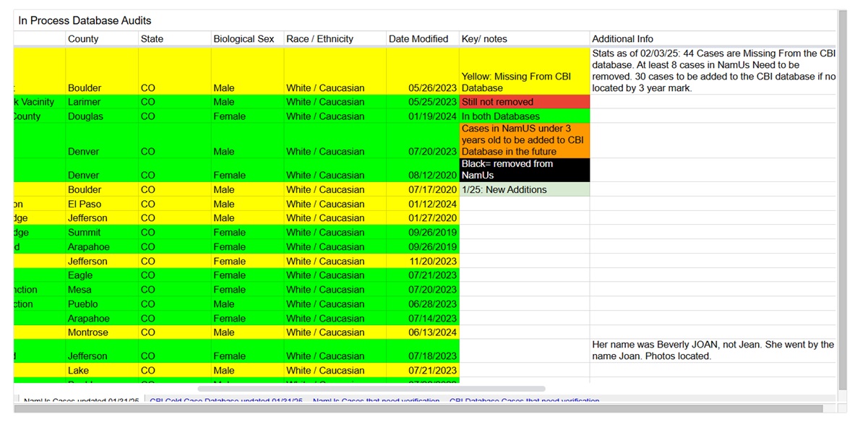Image resolution: width=868 pixels, height=435 pixels.
Task: Click the Race / Ethnicity header cell
Action: click(x=320, y=39)
